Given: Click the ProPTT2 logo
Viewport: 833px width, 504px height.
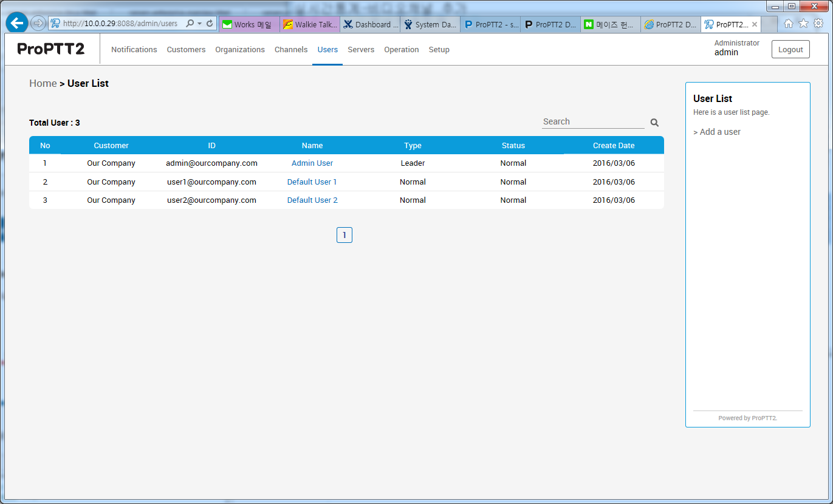Looking at the screenshot, I should click(51, 49).
